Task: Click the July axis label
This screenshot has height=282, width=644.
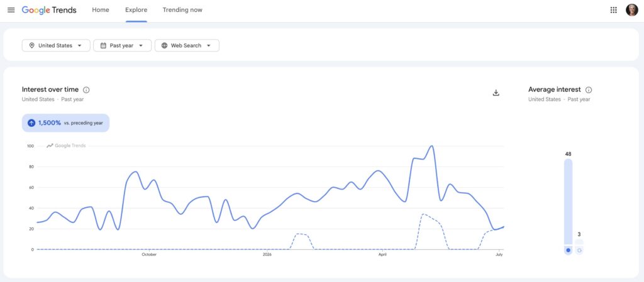Action: tap(499, 254)
